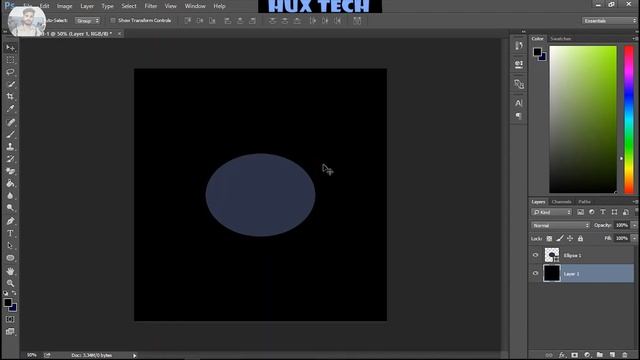Select the Blur tool
This screenshot has width=640, height=360.
coord(10,196)
